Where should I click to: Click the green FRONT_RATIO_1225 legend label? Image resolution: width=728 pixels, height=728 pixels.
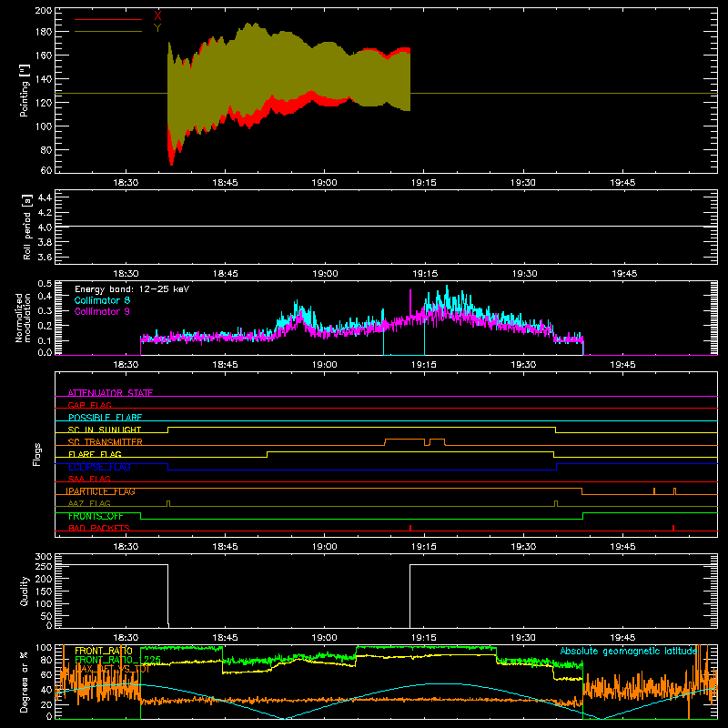tap(118, 660)
